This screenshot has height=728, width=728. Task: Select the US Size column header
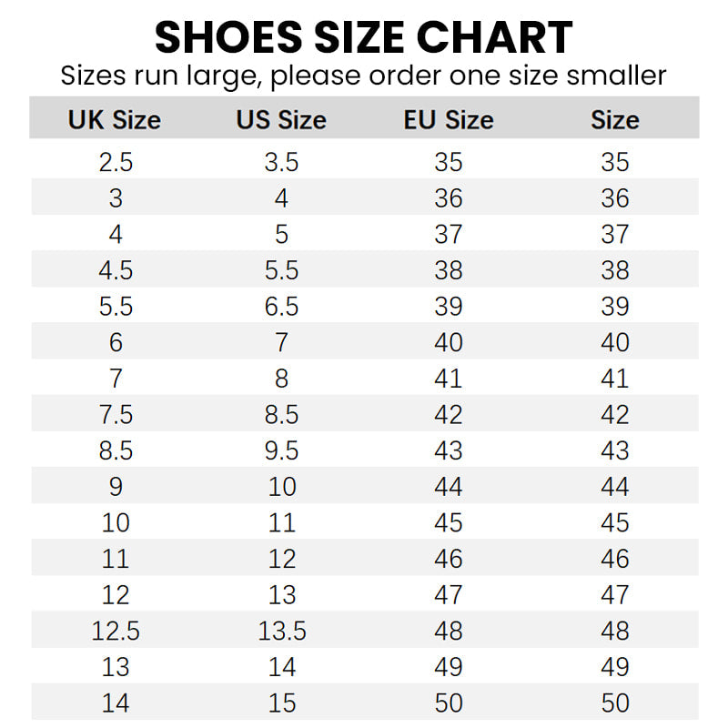coord(281,120)
